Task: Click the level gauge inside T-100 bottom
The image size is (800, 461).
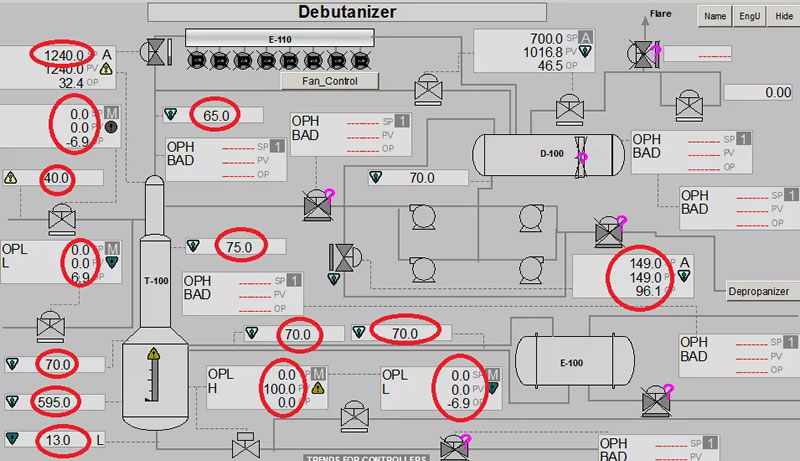Action: [x=153, y=375]
